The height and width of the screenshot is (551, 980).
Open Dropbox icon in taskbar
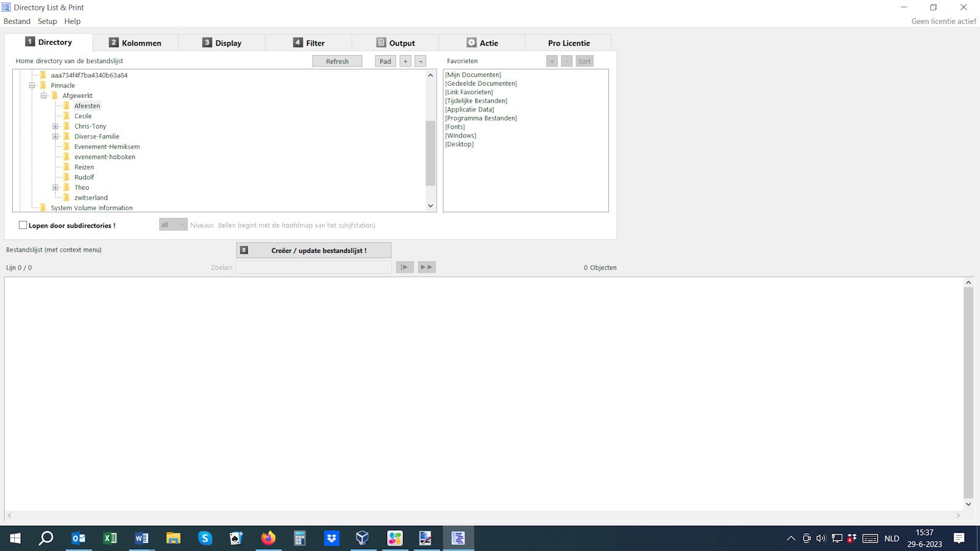pyautogui.click(x=331, y=538)
